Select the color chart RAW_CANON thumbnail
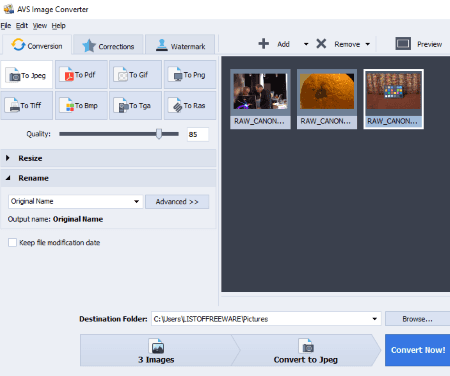The image size is (450, 376). coord(394,99)
